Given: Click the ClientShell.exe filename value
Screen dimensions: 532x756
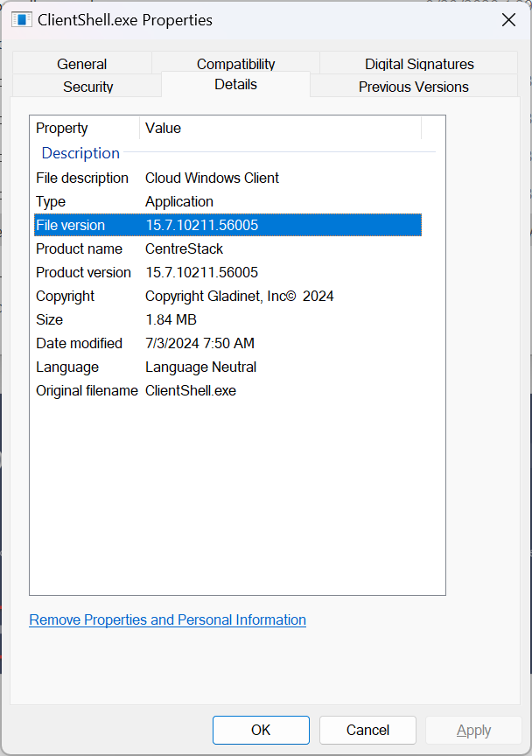Looking at the screenshot, I should (x=191, y=390).
